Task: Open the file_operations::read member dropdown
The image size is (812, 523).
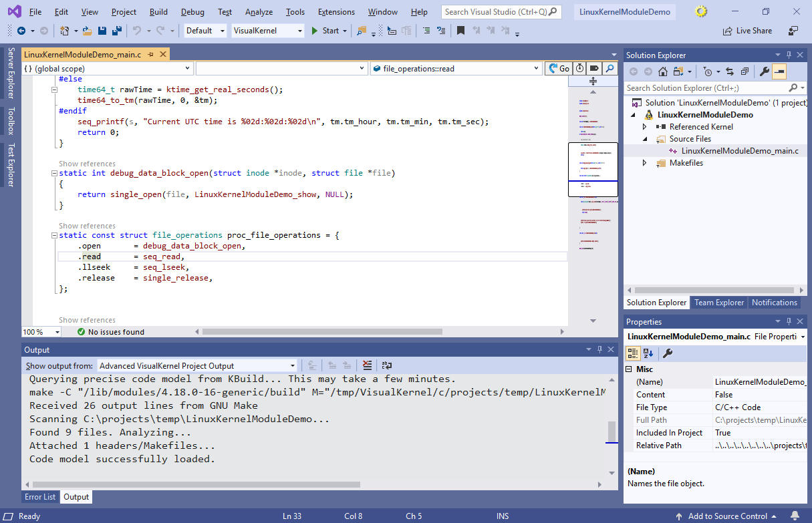Action: click(456, 68)
